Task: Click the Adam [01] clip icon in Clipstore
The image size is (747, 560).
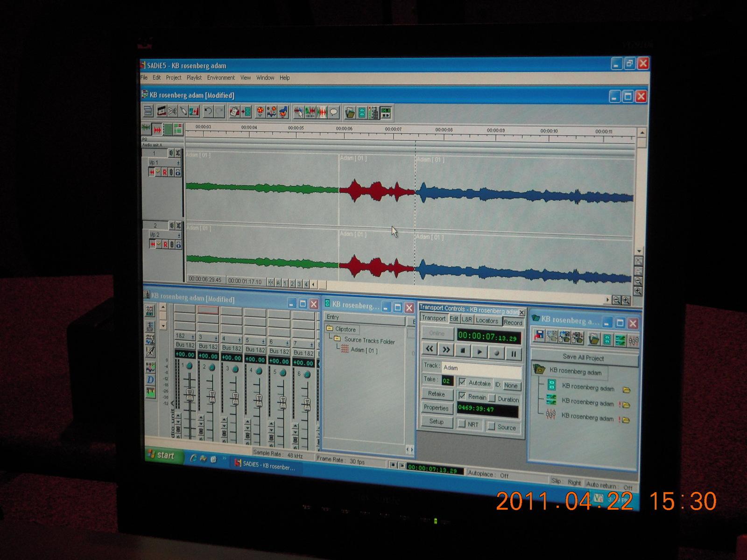Action: pyautogui.click(x=345, y=349)
